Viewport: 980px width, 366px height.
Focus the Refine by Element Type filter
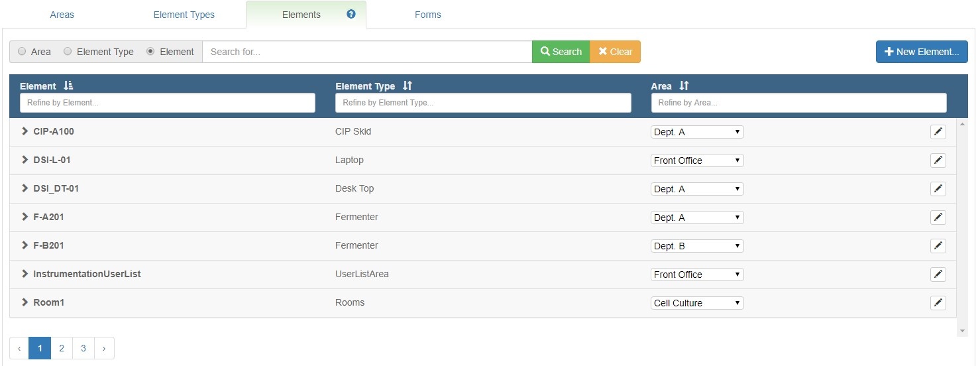pos(483,103)
